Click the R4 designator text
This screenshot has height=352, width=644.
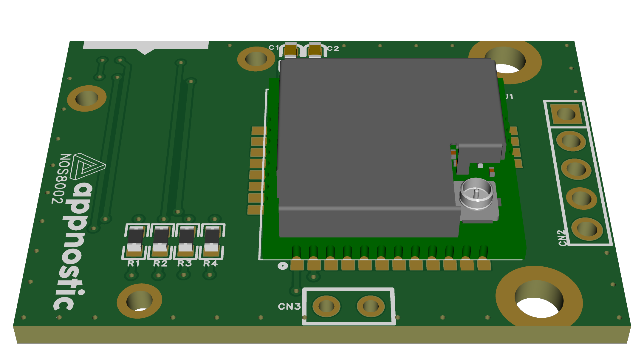click(x=210, y=263)
